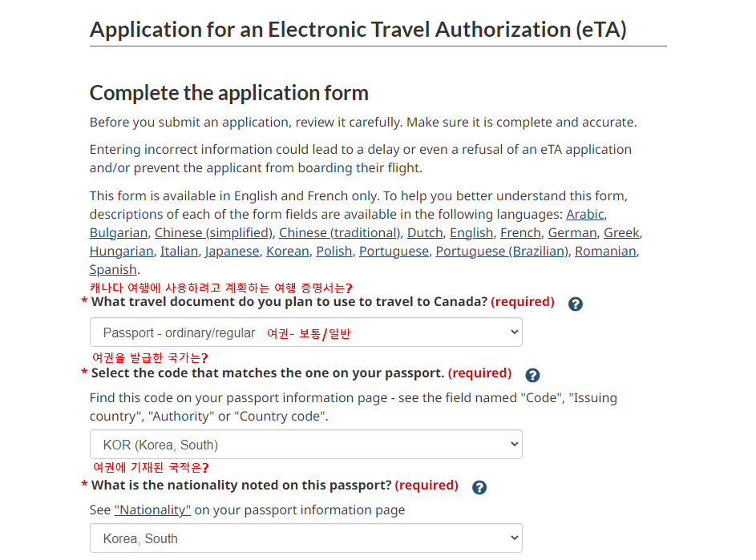Open the travel document type dropdown
756x560 pixels.
(x=305, y=332)
